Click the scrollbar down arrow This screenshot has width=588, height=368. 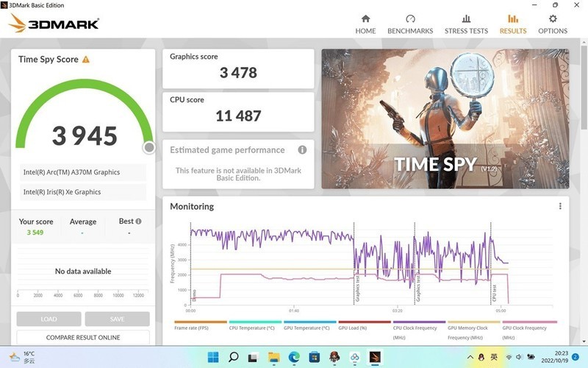tap(584, 342)
